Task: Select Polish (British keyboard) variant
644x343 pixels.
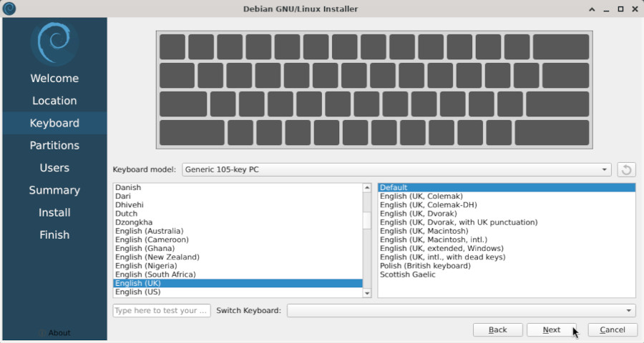Action: click(507, 266)
